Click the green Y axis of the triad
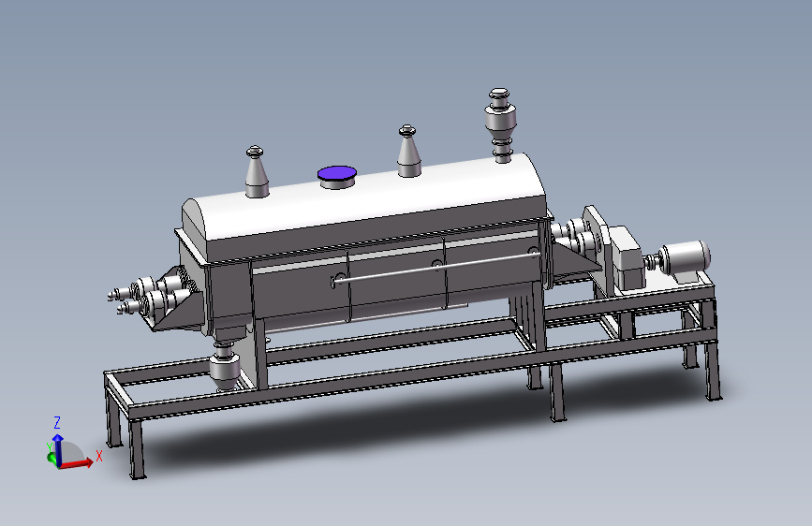 click(x=52, y=458)
